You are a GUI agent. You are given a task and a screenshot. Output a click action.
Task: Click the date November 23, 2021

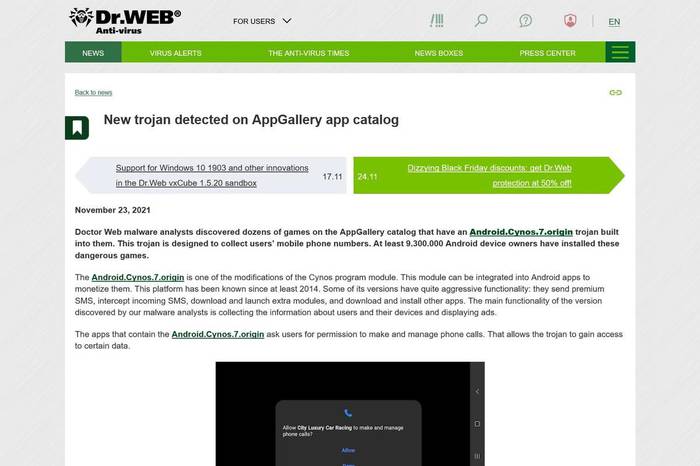tap(112, 210)
